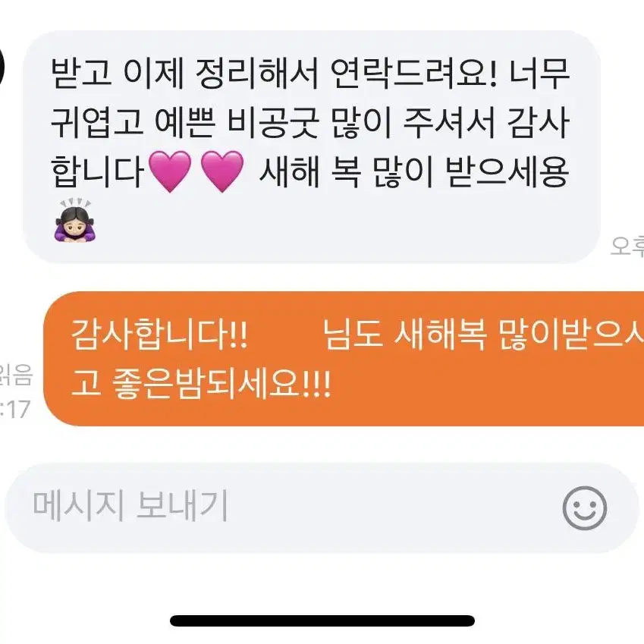Viewport: 644px width, 644px height.
Task: Select the orange sent message bubble
Action: tap(344, 359)
